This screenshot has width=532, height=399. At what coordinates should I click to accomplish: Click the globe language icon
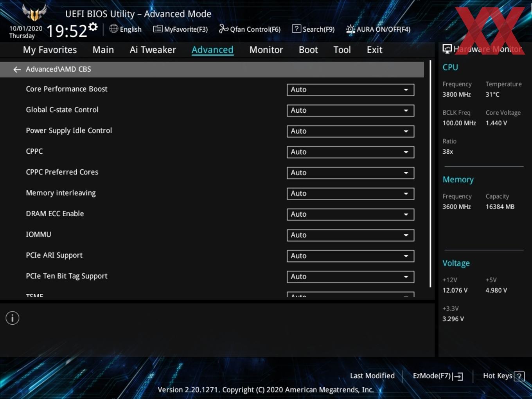[113, 29]
